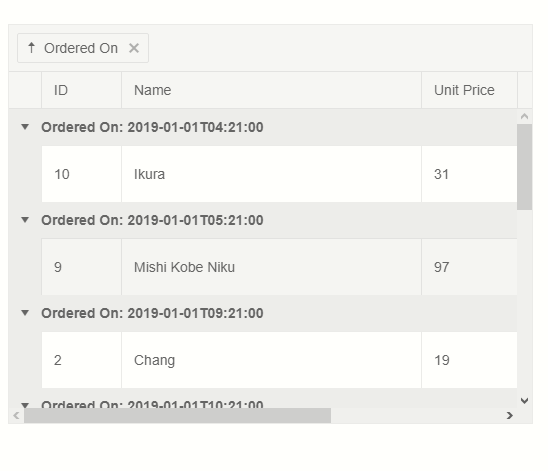This screenshot has width=548, height=471.
Task: Sort by the ID column header
Action: coord(81,90)
